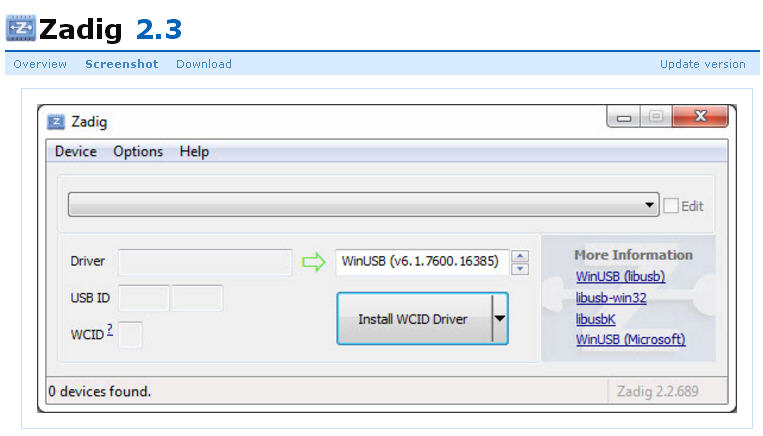The width and height of the screenshot is (763, 436).
Task: Click the Zadig logo icon beside page title
Action: (20, 28)
